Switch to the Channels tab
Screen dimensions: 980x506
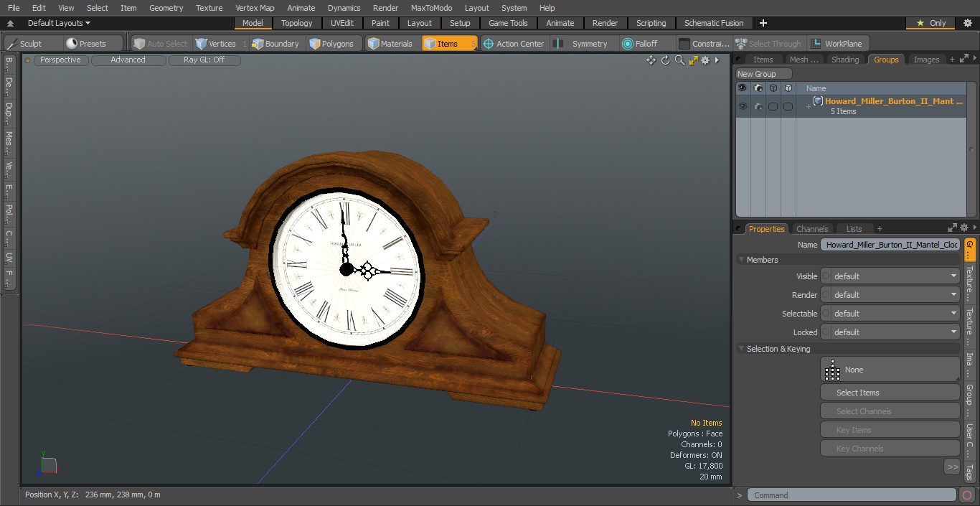click(812, 229)
